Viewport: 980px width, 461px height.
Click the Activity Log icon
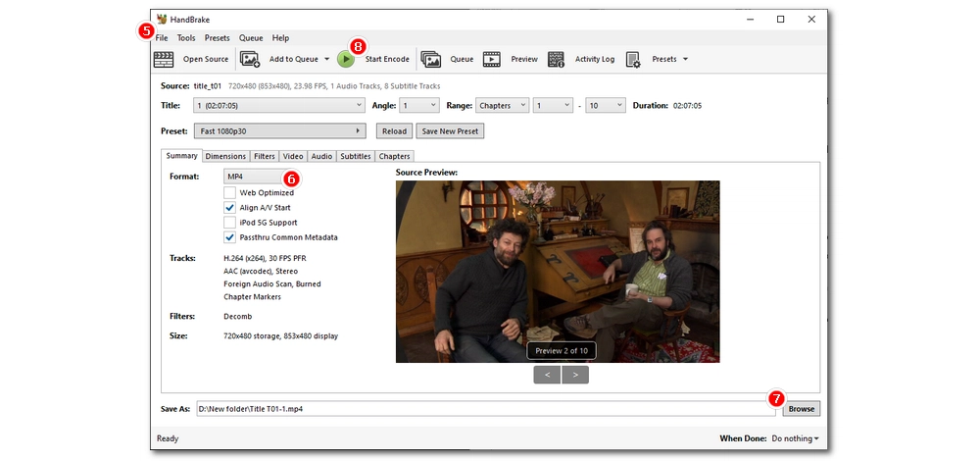coord(557,60)
